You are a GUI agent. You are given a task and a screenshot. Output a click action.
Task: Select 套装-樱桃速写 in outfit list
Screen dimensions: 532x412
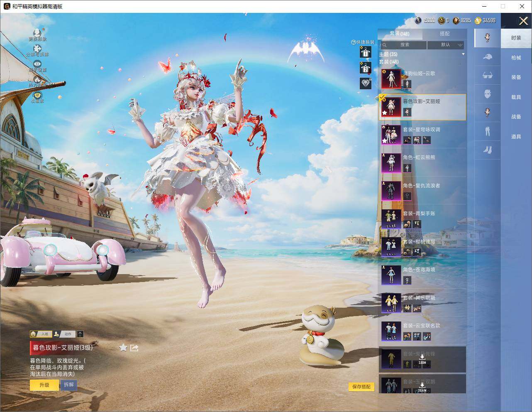tap(423, 247)
